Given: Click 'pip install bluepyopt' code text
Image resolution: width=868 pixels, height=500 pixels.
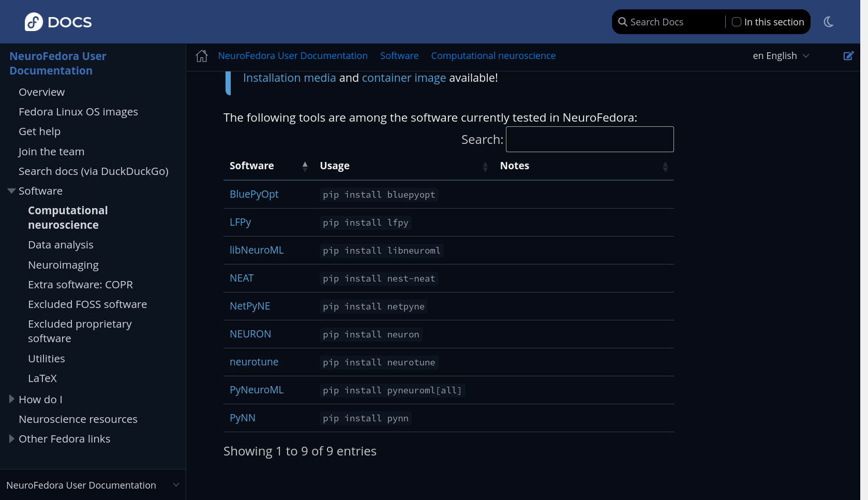Looking at the screenshot, I should tap(379, 195).
